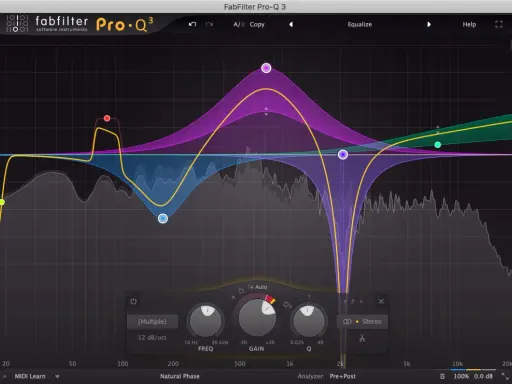Click the 500 frequency axis label

(x=240, y=364)
